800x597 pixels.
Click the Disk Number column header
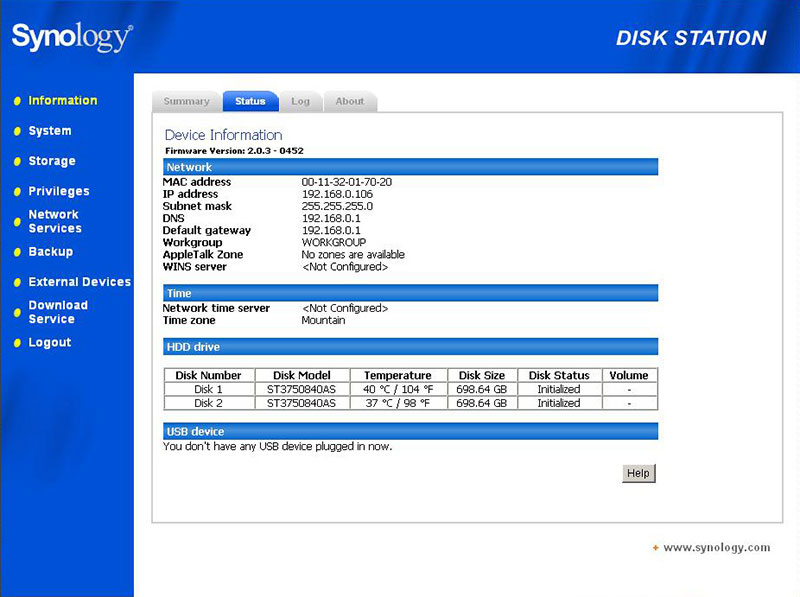point(209,376)
